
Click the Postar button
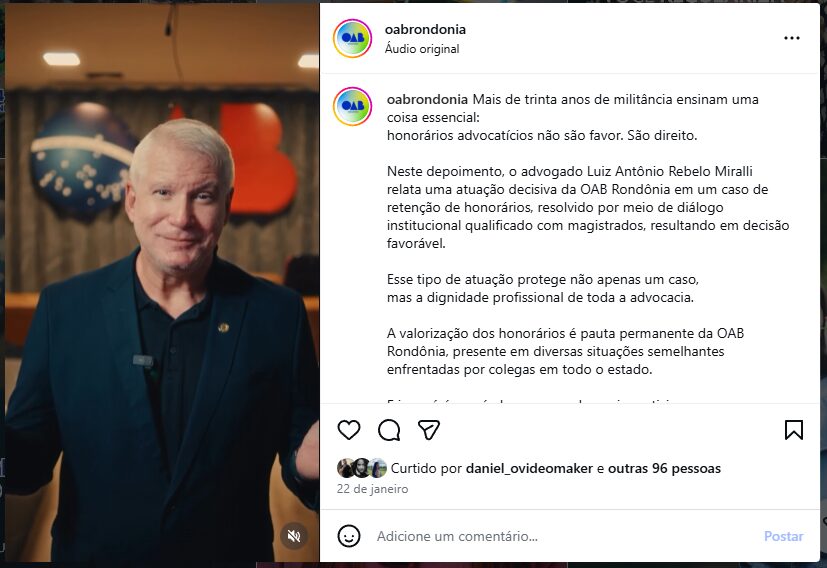click(x=783, y=536)
